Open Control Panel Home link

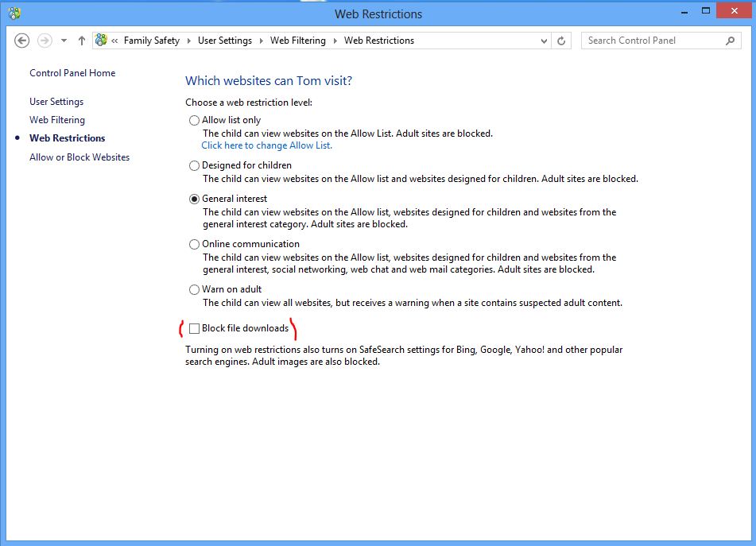(x=72, y=73)
